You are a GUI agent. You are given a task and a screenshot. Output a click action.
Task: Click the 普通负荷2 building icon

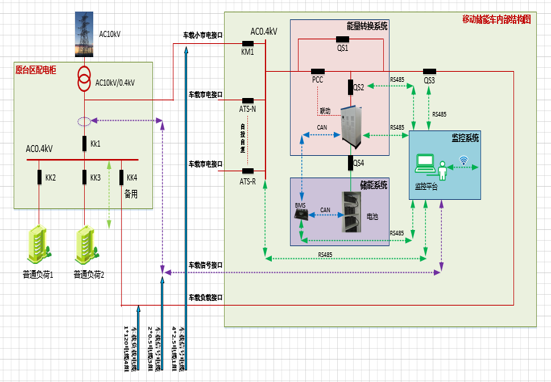click(87, 245)
